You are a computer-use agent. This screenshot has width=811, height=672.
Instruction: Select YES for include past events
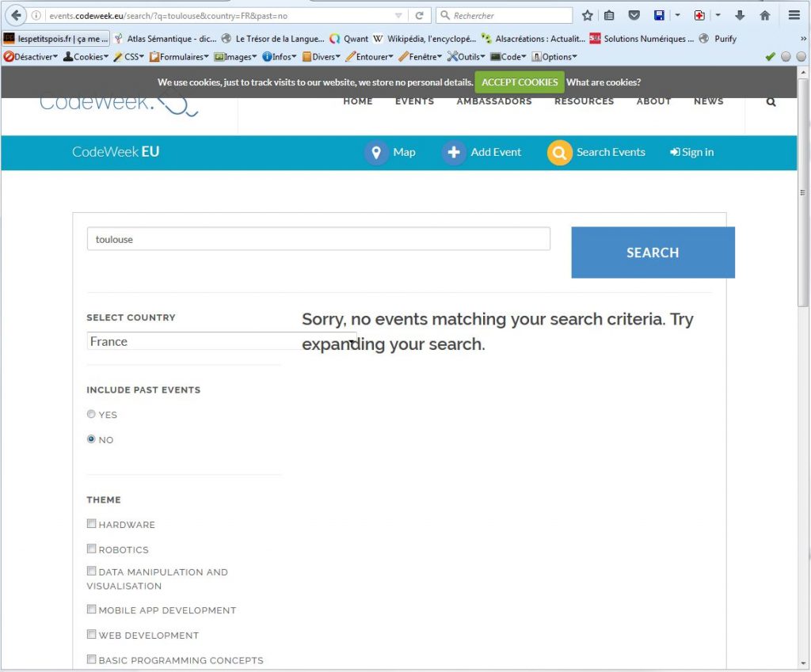coord(91,414)
